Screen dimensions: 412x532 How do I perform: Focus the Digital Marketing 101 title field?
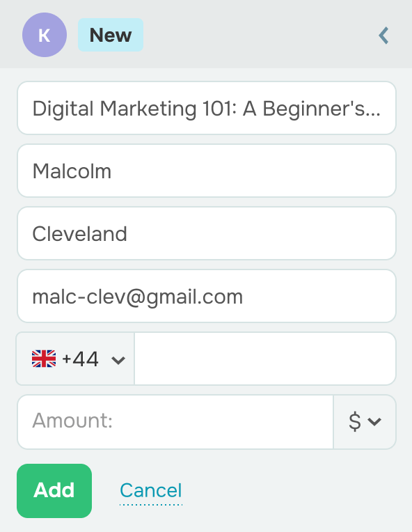(x=207, y=108)
